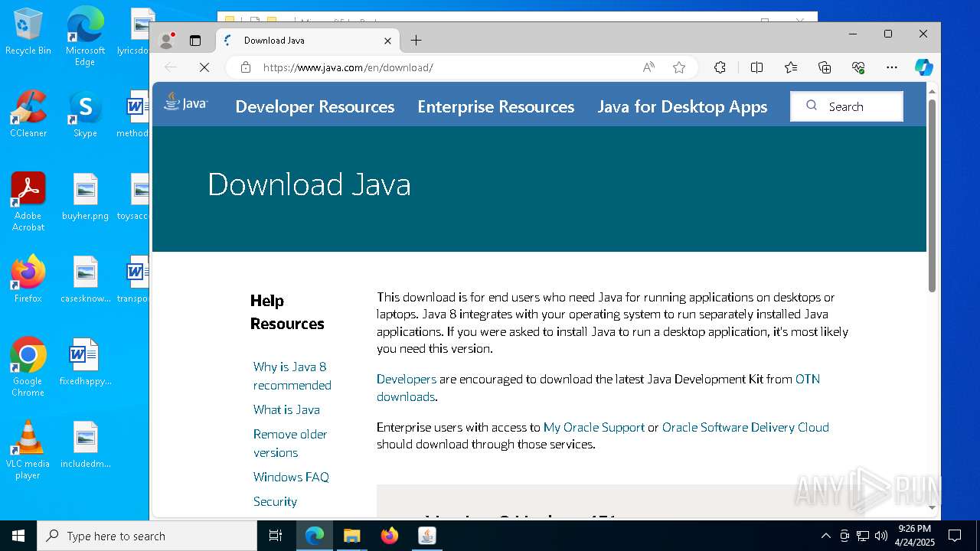Close the Download Java tab
The image size is (980, 551).
point(387,41)
